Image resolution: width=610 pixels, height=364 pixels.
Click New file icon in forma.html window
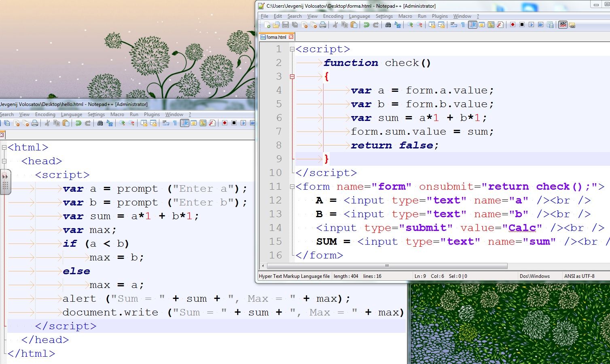267,25
